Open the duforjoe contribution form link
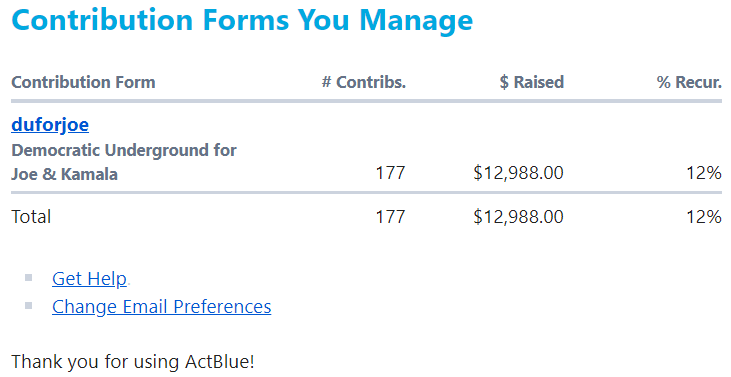This screenshot has width=731, height=377. click(50, 124)
